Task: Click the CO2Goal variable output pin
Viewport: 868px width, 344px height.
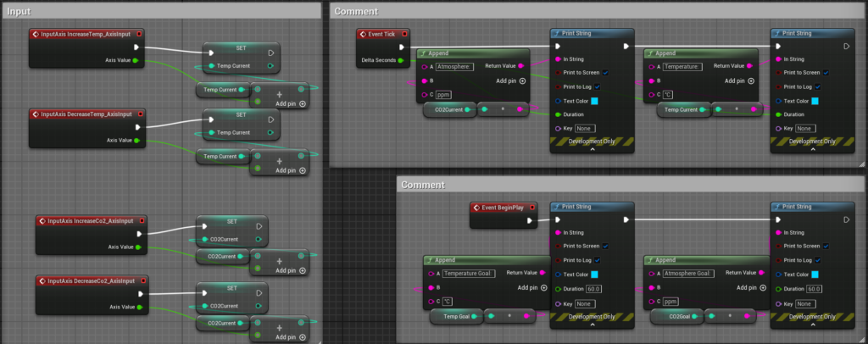Action: (x=704, y=316)
